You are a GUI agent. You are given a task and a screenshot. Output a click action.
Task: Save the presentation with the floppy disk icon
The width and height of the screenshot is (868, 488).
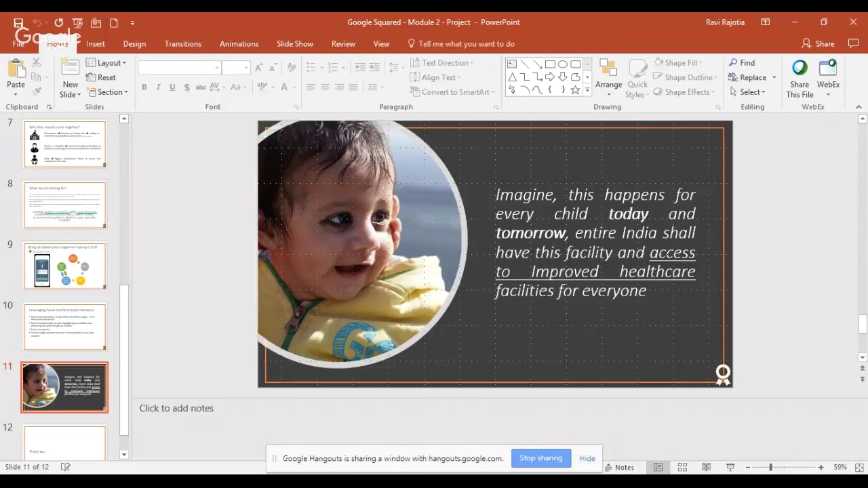pos(18,22)
